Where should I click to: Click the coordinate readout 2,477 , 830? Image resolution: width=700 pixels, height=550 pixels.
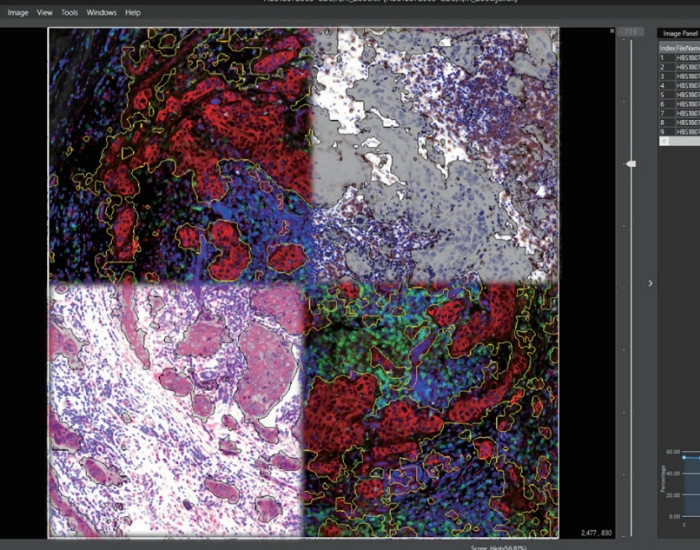596,533
